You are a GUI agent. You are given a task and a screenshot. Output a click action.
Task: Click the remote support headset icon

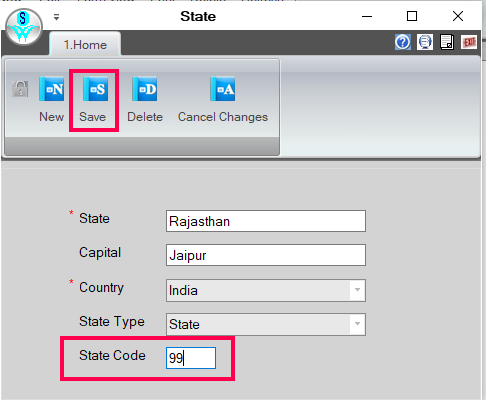pyautogui.click(x=425, y=42)
